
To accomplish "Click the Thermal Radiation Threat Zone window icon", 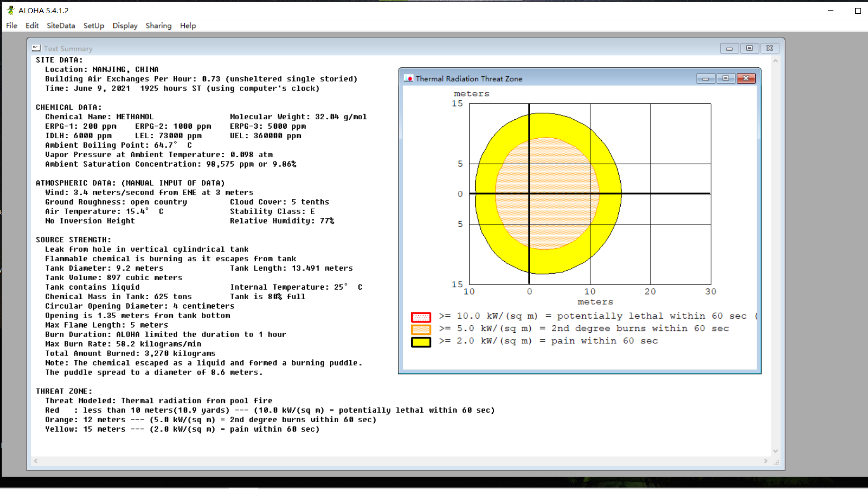I will [408, 79].
